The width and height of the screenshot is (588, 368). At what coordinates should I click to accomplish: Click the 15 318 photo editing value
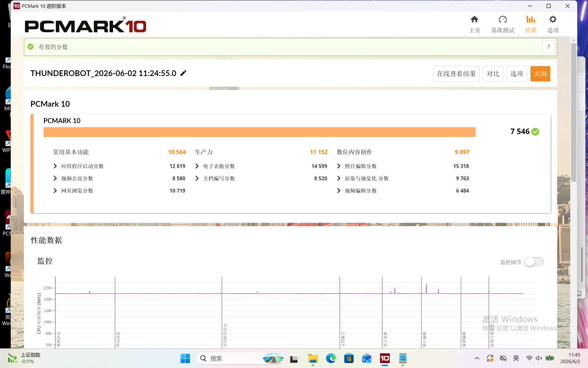click(x=461, y=166)
